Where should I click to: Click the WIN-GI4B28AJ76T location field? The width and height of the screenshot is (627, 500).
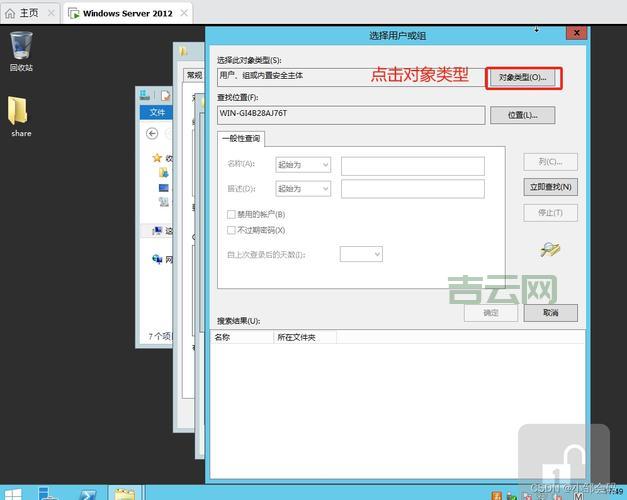tap(351, 115)
